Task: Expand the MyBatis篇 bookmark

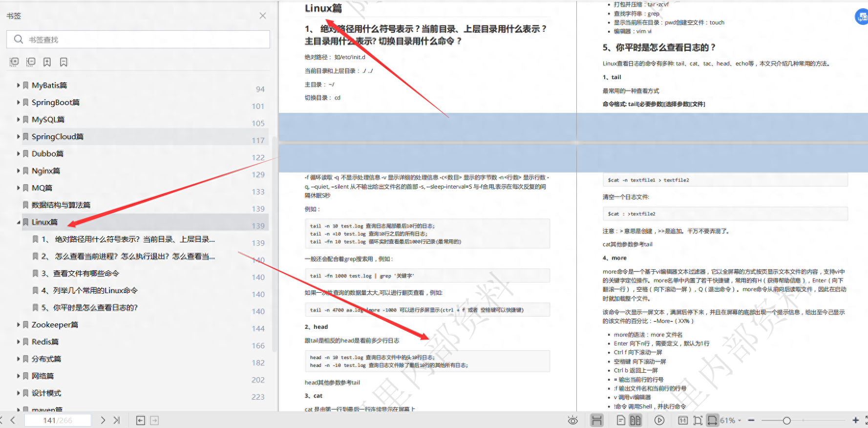Action: click(19, 85)
